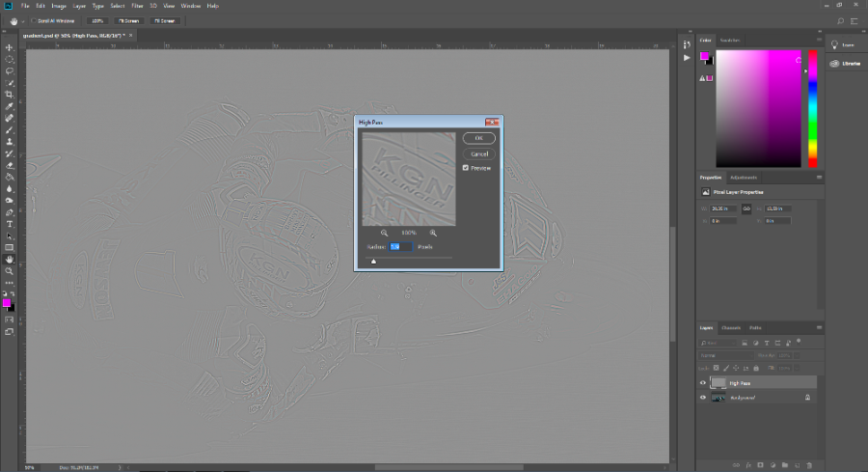868x472 pixels.
Task: Switch to the Adjustments tab
Action: pyautogui.click(x=744, y=178)
